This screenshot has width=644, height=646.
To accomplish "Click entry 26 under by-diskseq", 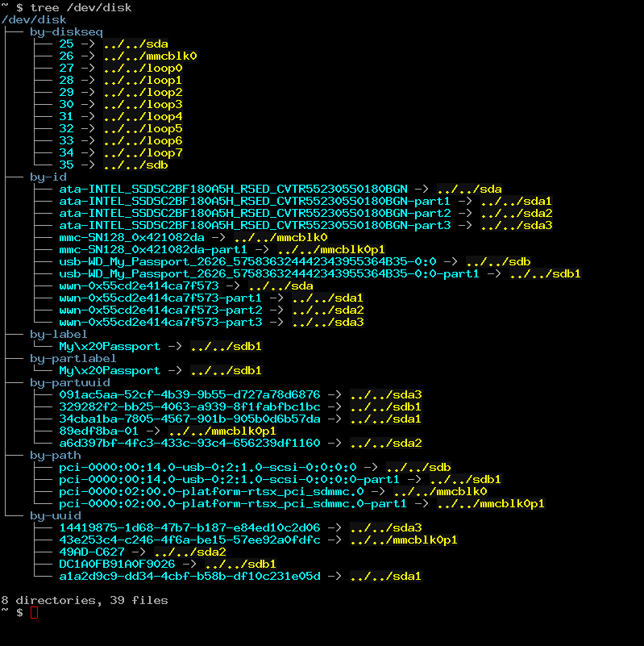I will click(x=66, y=56).
